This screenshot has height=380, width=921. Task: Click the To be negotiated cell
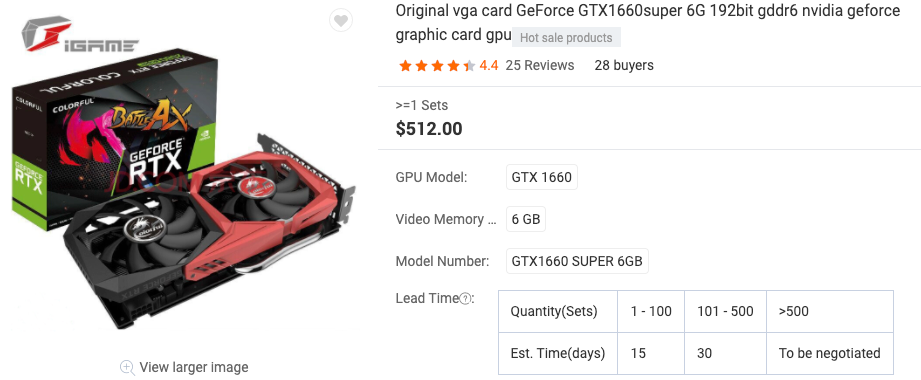829,354
